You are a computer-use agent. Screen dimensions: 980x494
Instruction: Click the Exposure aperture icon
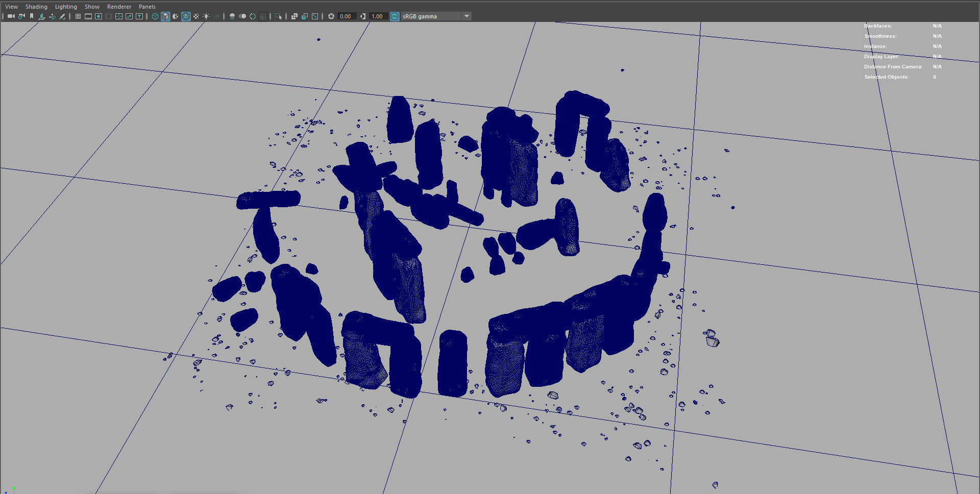pos(331,16)
